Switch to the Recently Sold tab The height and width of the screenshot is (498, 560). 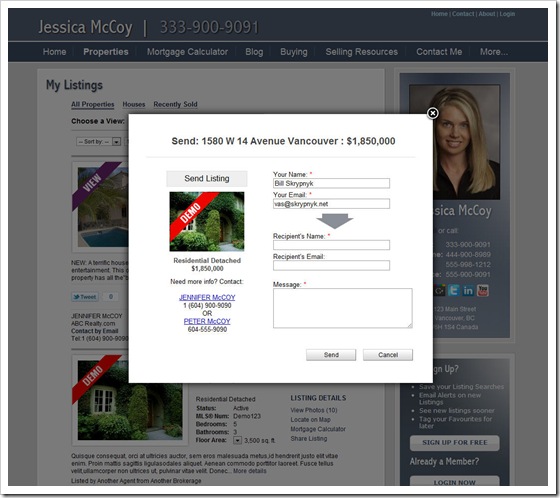[x=175, y=104]
